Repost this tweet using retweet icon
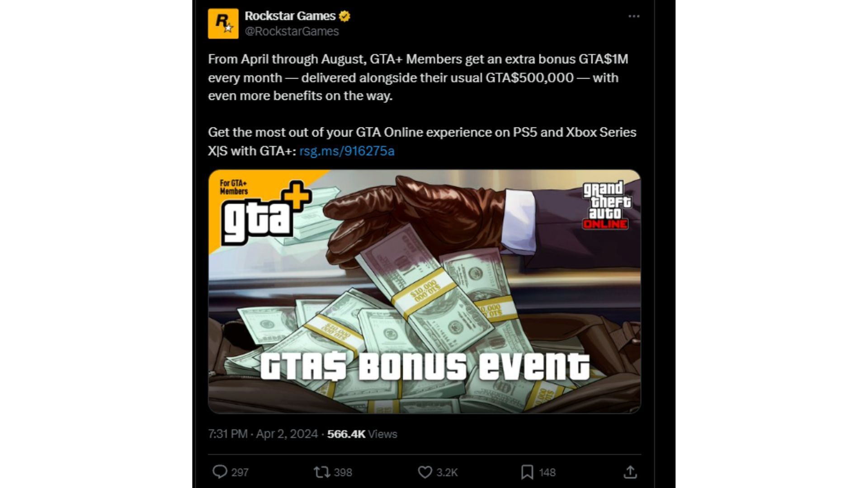The height and width of the screenshot is (488, 868). pyautogui.click(x=322, y=472)
